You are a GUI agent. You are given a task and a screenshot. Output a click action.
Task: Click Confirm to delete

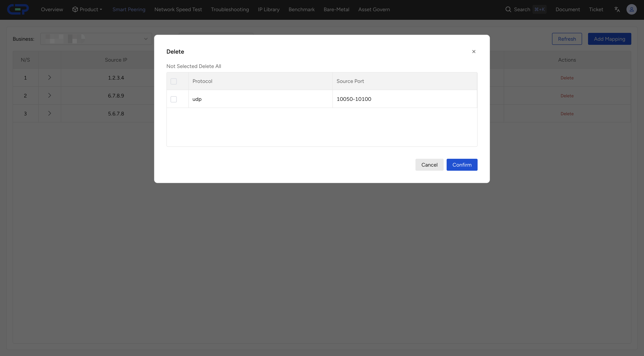pos(462,165)
